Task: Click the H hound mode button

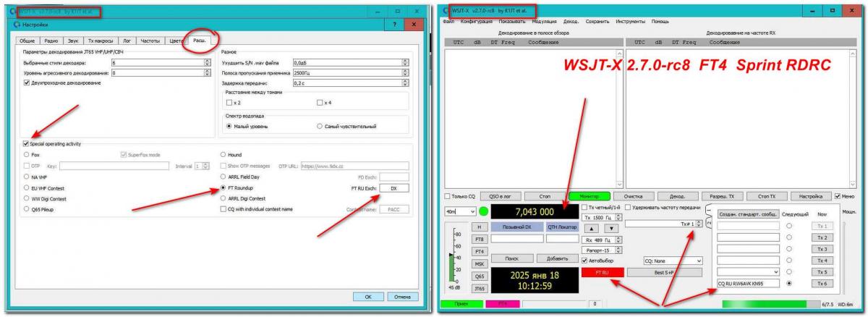Action: 479,227
